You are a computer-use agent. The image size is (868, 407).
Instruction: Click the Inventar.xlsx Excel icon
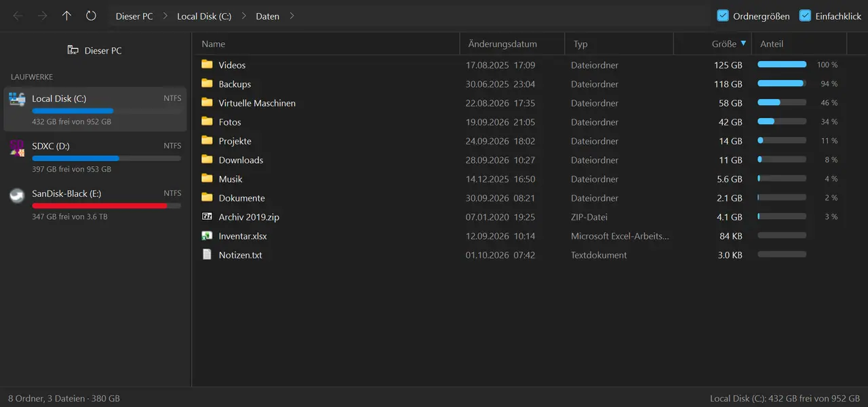pyautogui.click(x=208, y=236)
